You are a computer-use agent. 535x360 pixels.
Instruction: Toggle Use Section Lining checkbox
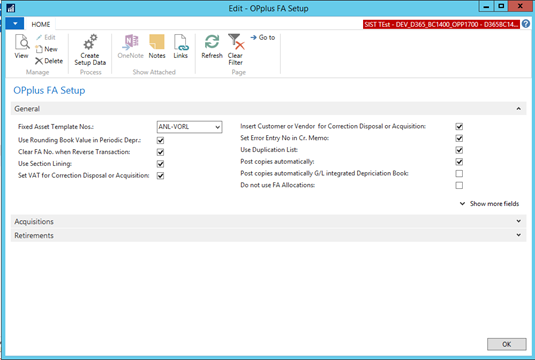pos(160,164)
